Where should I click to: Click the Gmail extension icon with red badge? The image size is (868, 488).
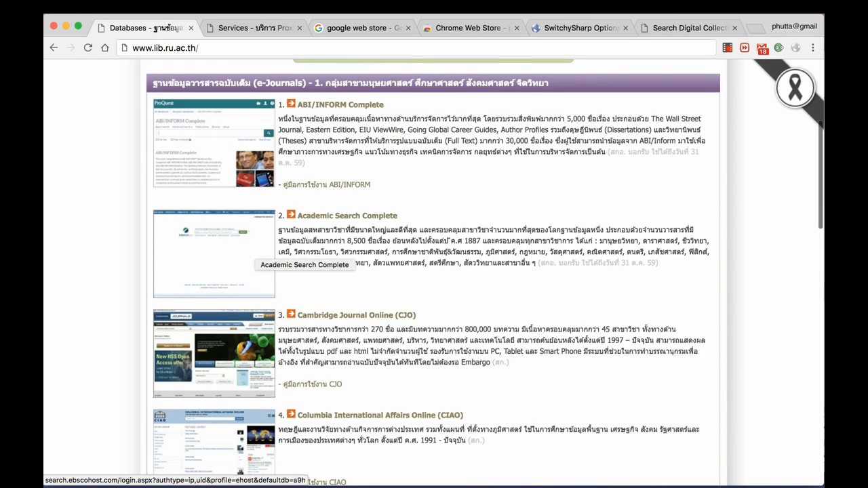click(x=762, y=48)
